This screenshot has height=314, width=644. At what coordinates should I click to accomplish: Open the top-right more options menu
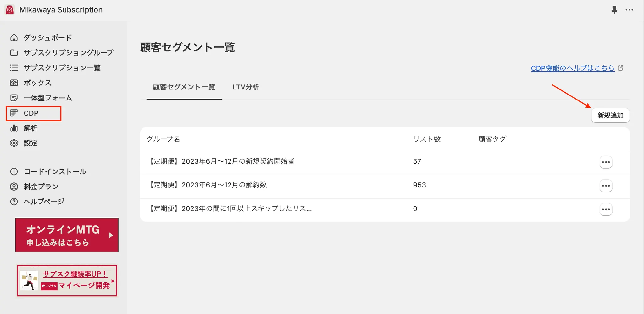[x=630, y=10]
